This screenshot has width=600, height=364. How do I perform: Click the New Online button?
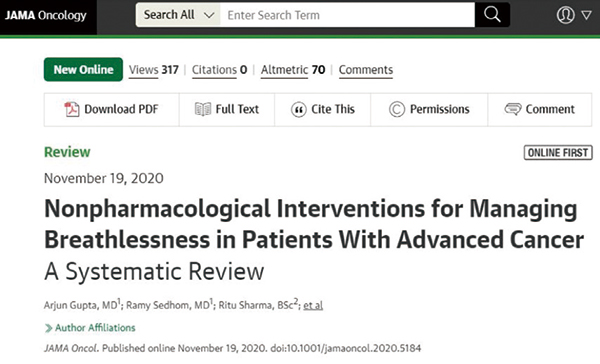83,69
